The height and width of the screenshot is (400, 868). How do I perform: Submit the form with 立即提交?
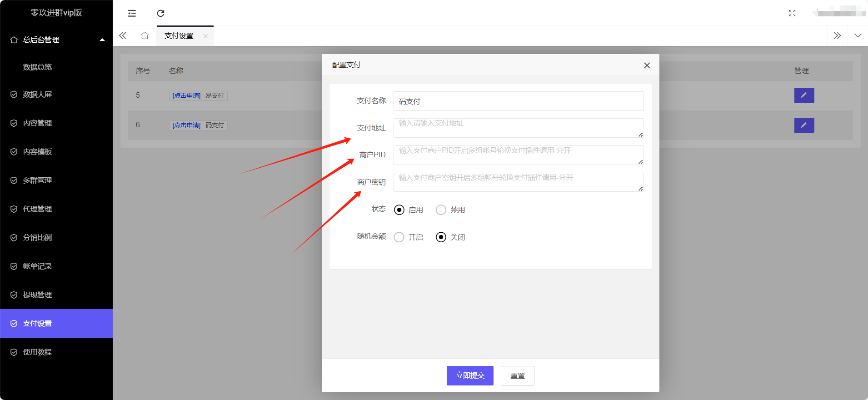point(470,375)
